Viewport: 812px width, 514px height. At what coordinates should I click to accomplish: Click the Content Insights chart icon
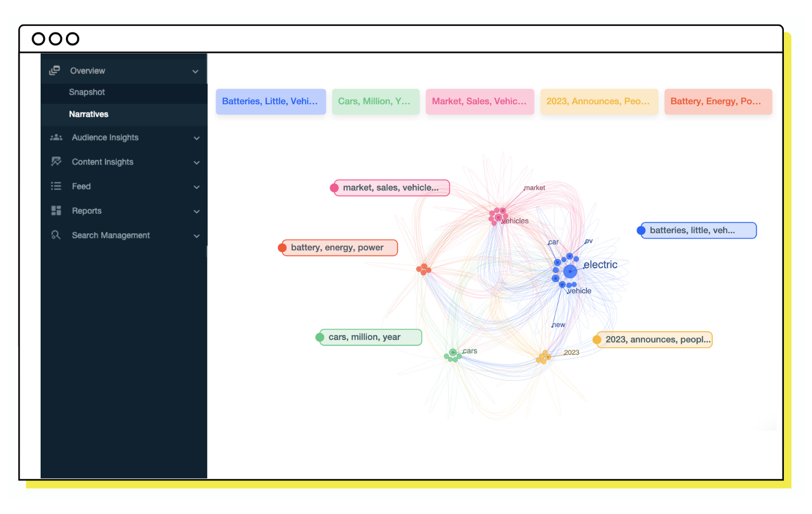tap(56, 162)
